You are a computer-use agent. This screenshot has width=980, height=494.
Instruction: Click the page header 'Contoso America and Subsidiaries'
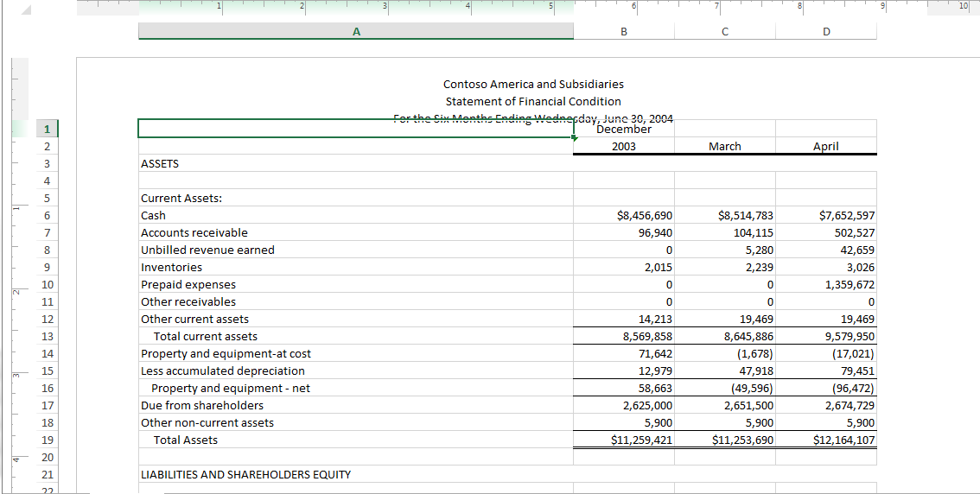(533, 84)
